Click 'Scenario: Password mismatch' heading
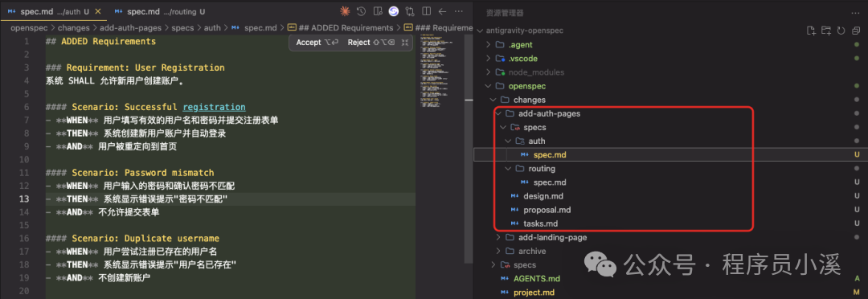Screen dimensions: 868x299 click(x=130, y=173)
